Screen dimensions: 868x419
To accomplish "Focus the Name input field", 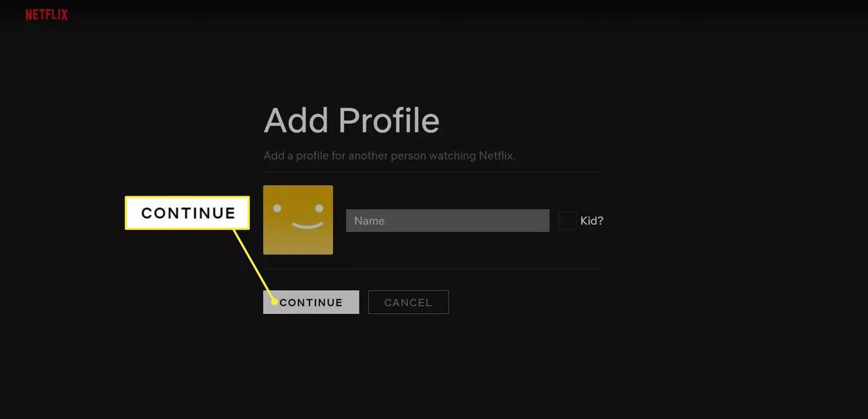I will tap(447, 220).
